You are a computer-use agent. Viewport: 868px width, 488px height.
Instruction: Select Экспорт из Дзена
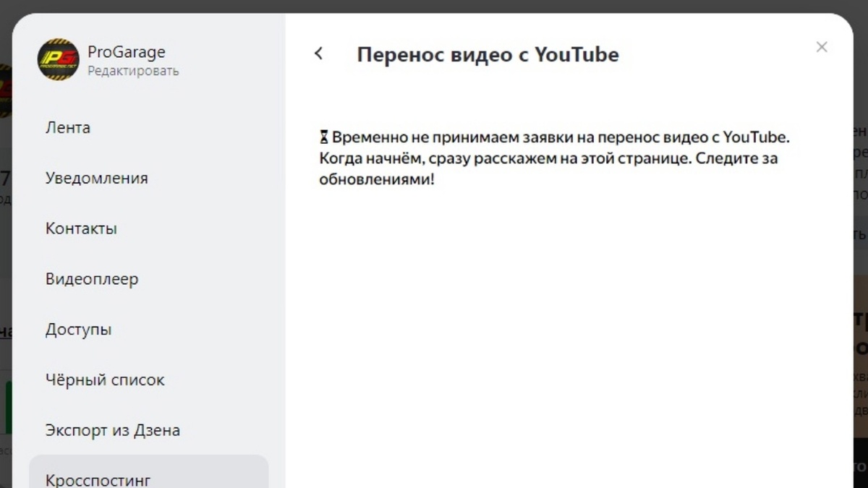[113, 431]
